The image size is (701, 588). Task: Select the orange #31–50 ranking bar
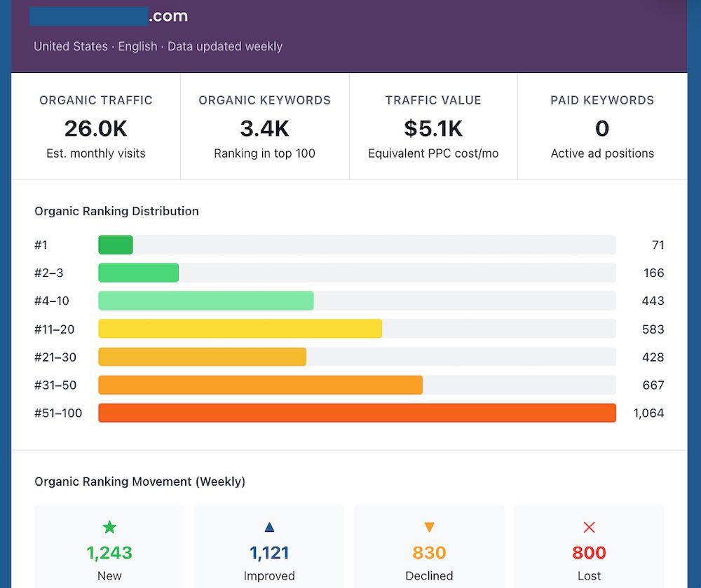pyautogui.click(x=260, y=385)
